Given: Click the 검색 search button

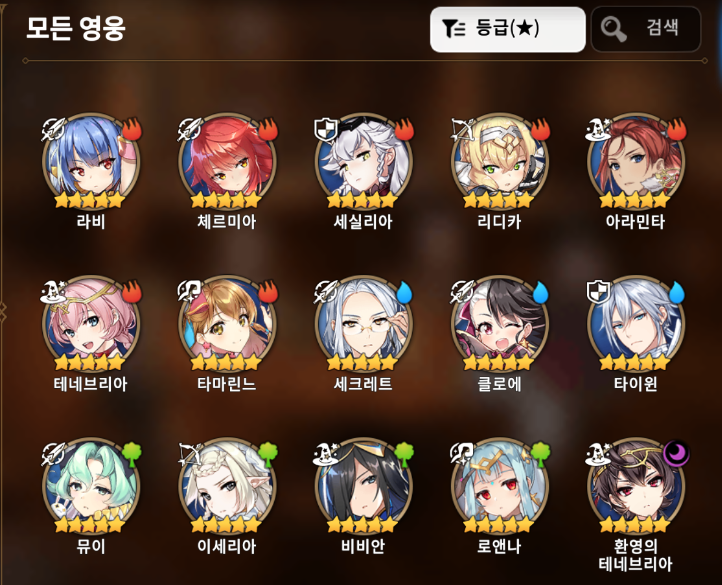Looking at the screenshot, I should coord(646,29).
